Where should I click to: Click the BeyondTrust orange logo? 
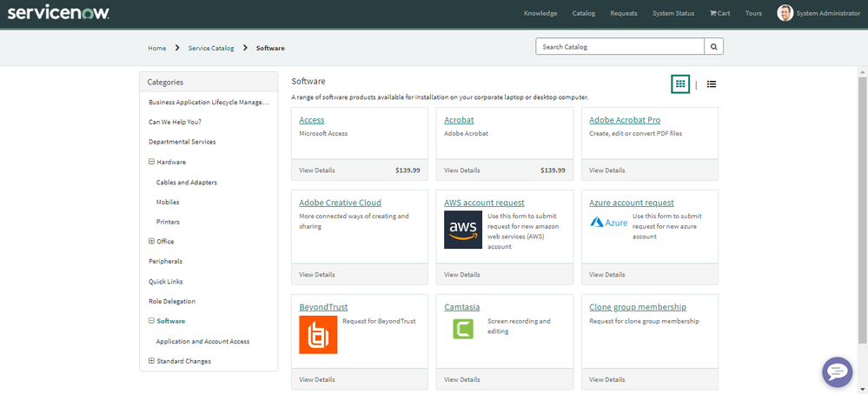[x=318, y=335]
